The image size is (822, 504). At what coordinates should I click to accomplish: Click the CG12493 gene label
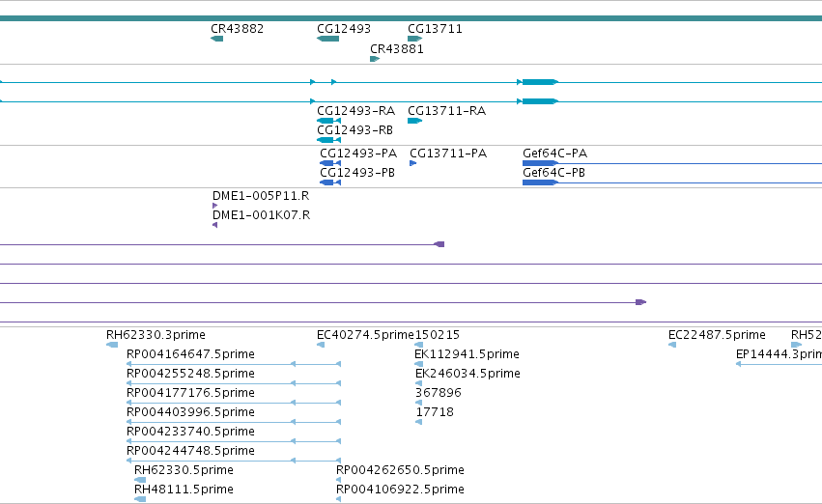343,29
